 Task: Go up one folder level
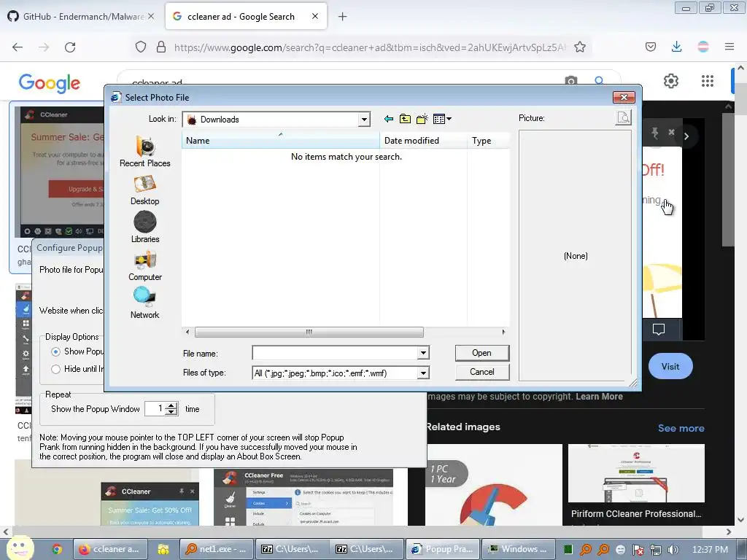pyautogui.click(x=405, y=119)
